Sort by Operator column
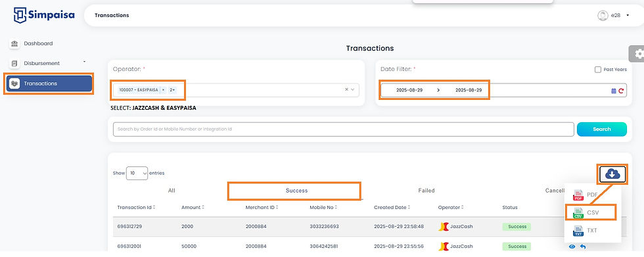644x257 pixels. [x=451, y=208]
